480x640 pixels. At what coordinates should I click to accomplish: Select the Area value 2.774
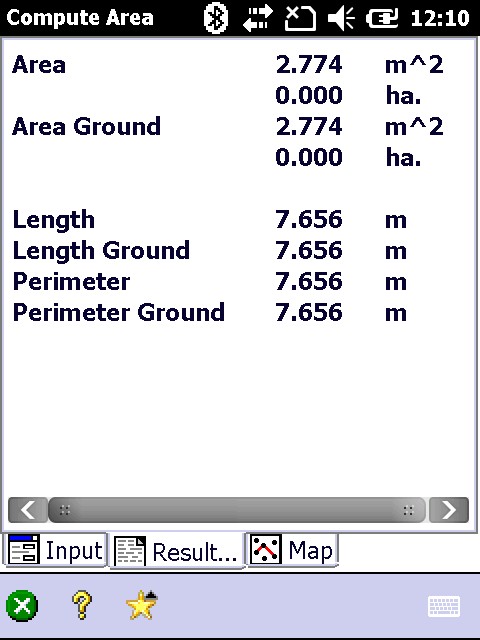click(309, 64)
